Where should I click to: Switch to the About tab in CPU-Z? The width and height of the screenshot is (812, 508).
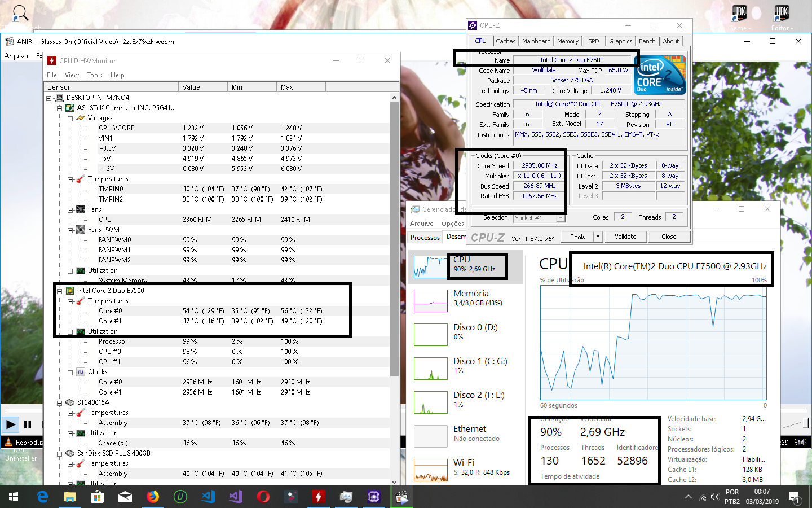click(671, 41)
